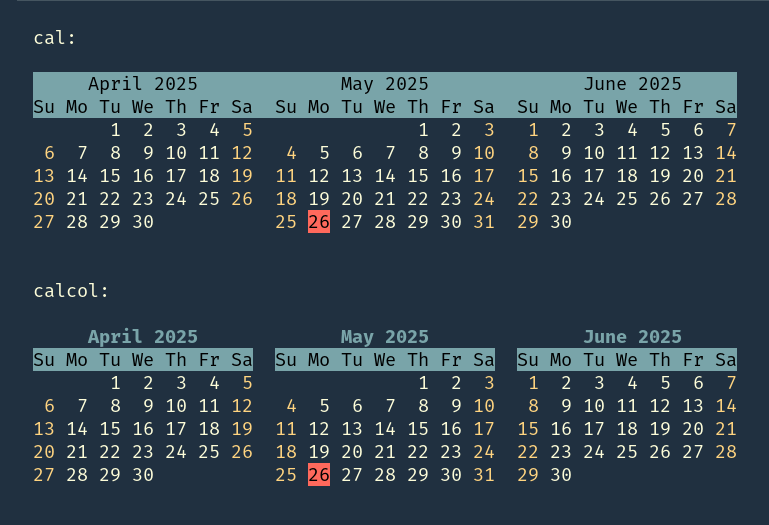This screenshot has height=525, width=769.
Task: Pick May 31 in the top calendar
Action: click(484, 222)
